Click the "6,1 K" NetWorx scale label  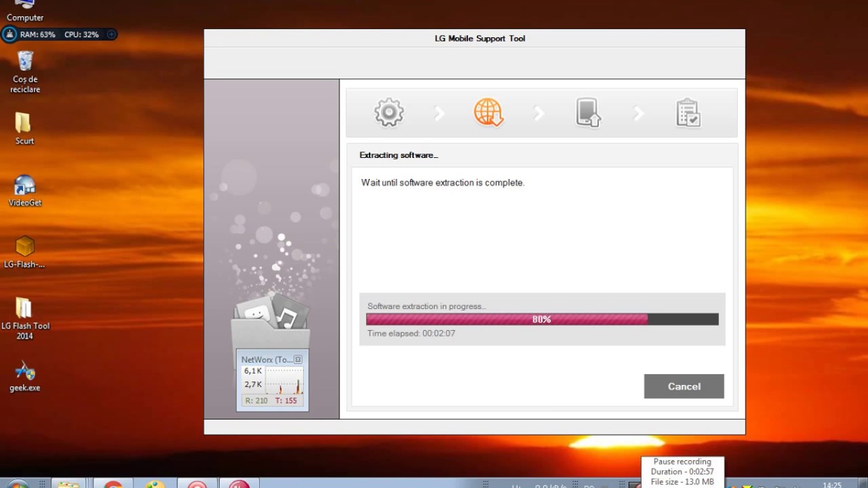click(253, 371)
